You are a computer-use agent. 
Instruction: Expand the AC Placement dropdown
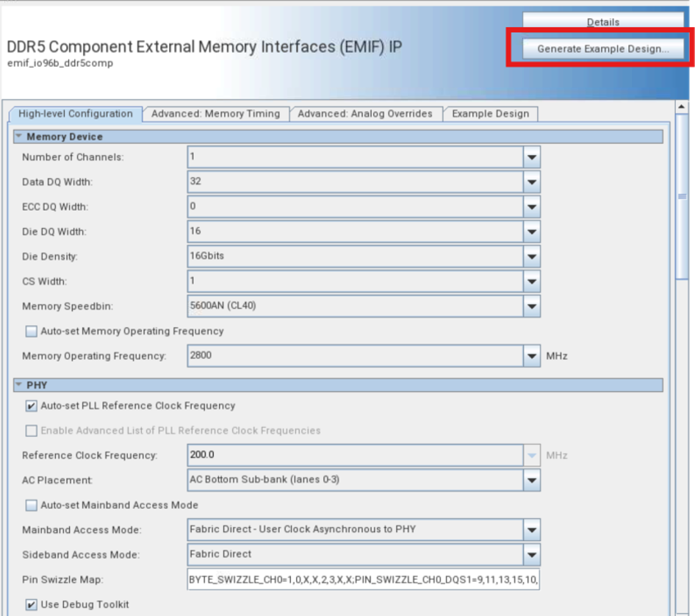point(532,481)
